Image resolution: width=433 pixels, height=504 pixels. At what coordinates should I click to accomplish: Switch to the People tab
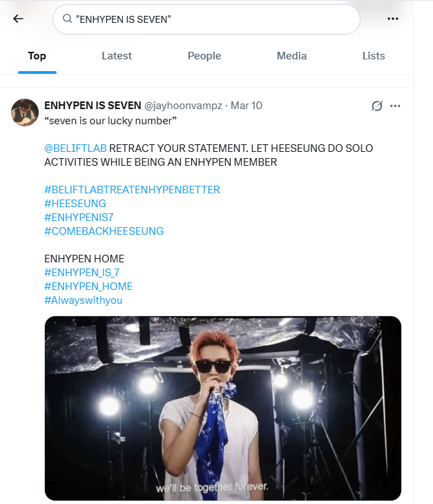click(x=204, y=56)
